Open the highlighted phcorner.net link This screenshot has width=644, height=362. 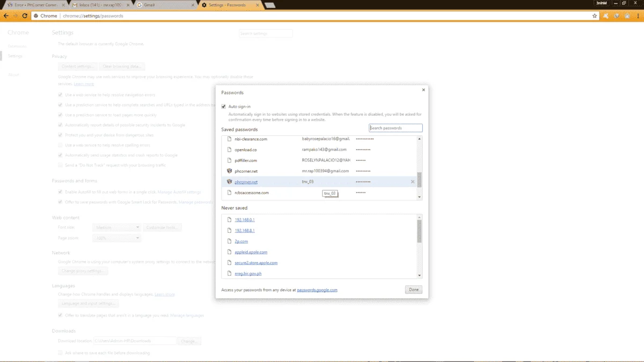click(246, 182)
